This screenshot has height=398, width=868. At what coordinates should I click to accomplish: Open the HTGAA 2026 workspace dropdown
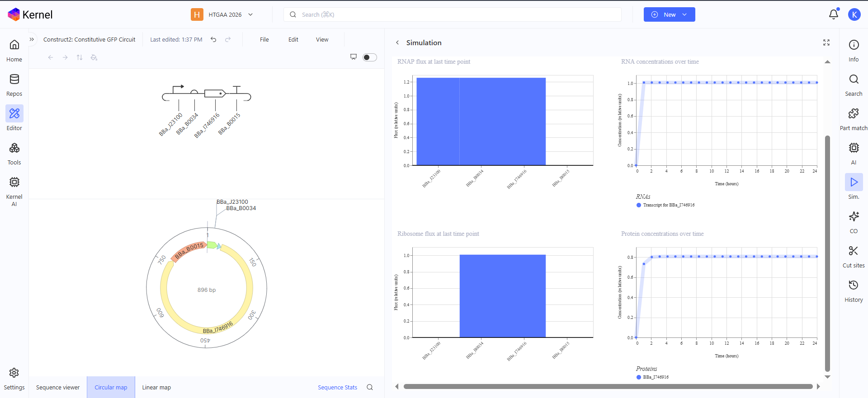tap(222, 14)
